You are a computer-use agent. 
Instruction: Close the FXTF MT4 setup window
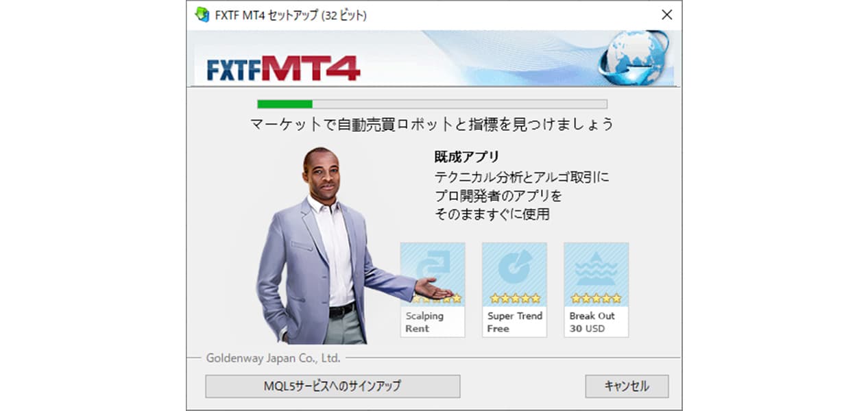(666, 15)
